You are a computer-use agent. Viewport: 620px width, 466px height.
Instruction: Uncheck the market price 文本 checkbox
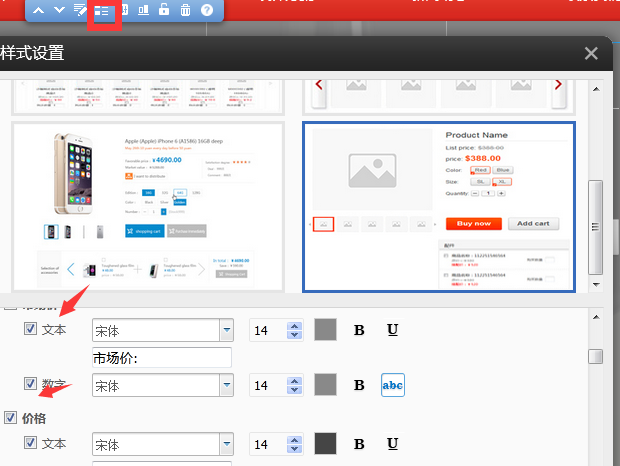[x=31, y=329]
